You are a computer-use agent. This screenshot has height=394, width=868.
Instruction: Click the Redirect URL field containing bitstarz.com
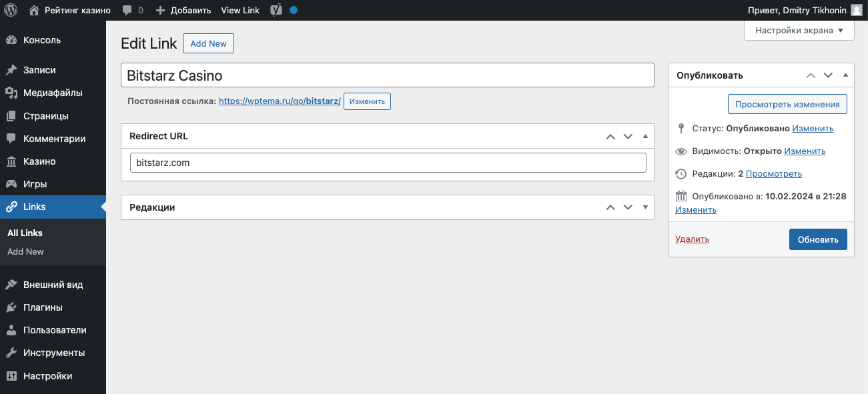pyautogui.click(x=387, y=162)
